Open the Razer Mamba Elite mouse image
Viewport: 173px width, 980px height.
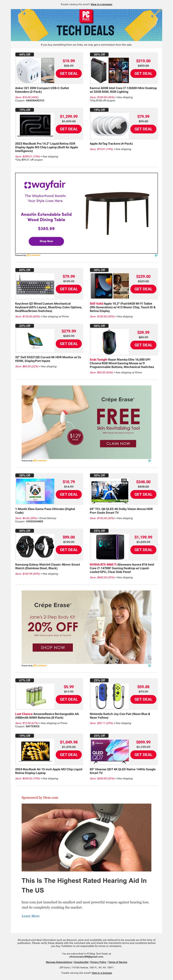coord(109,342)
